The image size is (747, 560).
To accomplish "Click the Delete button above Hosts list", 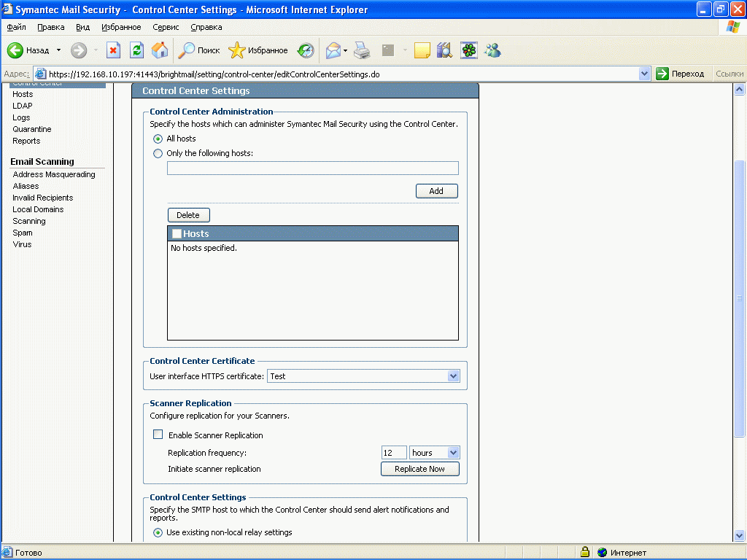I will [x=188, y=215].
